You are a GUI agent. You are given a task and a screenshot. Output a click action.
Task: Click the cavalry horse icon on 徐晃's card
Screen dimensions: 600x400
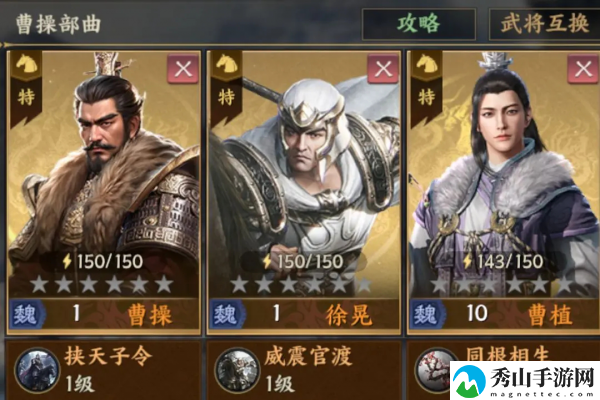pos(226,64)
